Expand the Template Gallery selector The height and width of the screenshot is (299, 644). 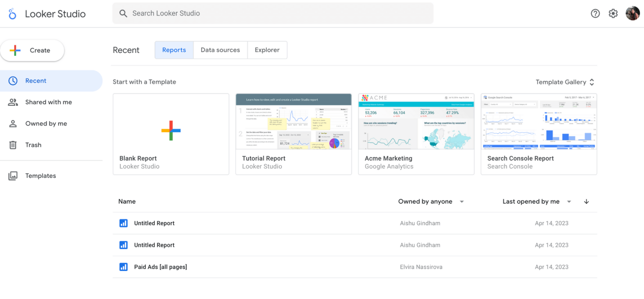pos(592,82)
